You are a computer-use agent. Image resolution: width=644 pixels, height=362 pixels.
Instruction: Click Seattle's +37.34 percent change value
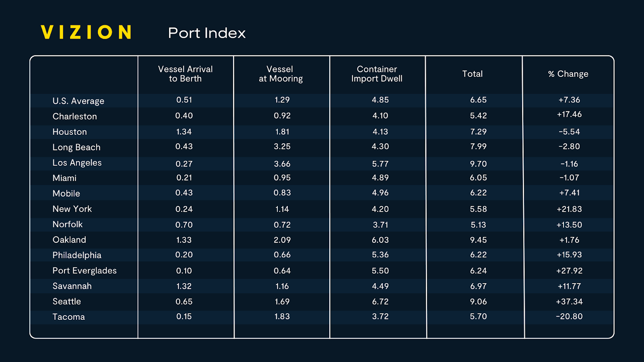point(569,302)
